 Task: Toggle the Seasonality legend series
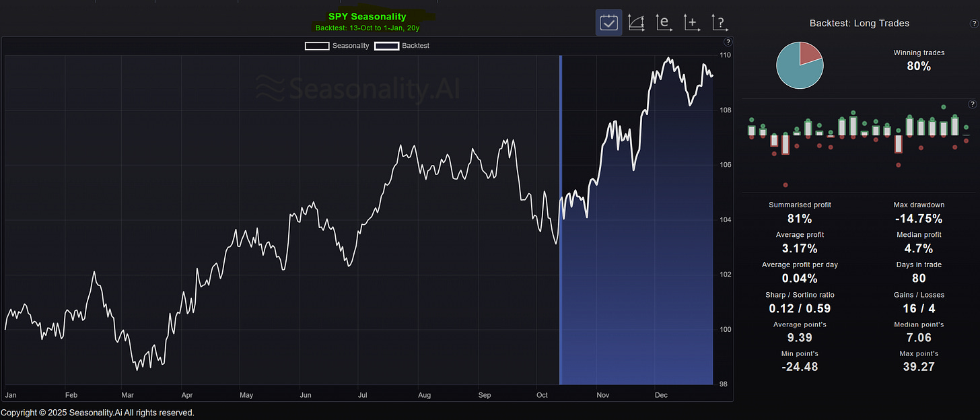337,46
